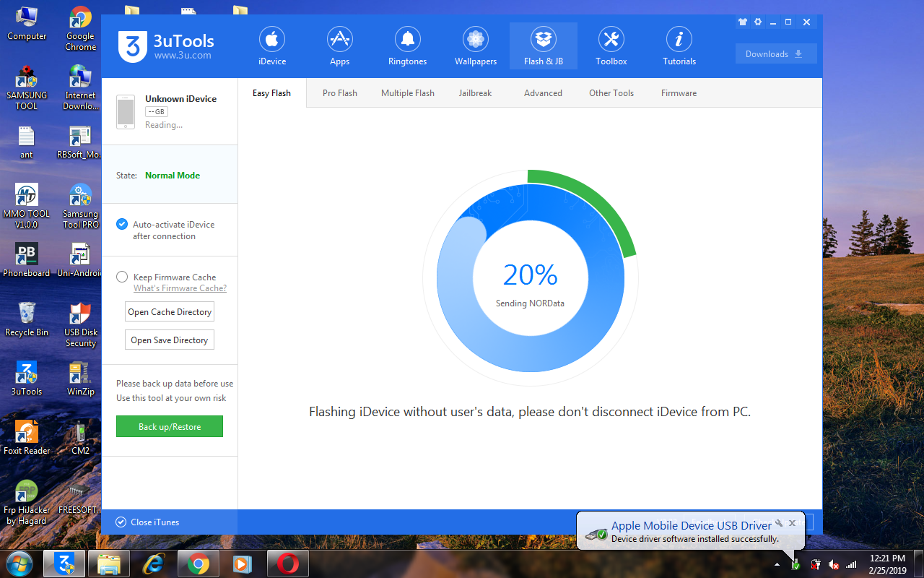
Task: Select the Frp HiJacker by Hagard icon
Action: point(27,502)
